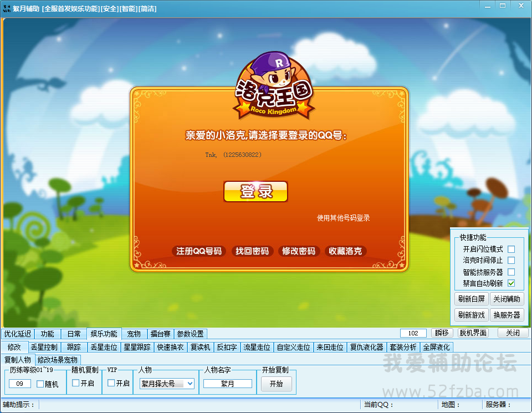The height and width of the screenshot is (413, 532).
Task: Select the 复制人物 tab
Action: point(18,360)
